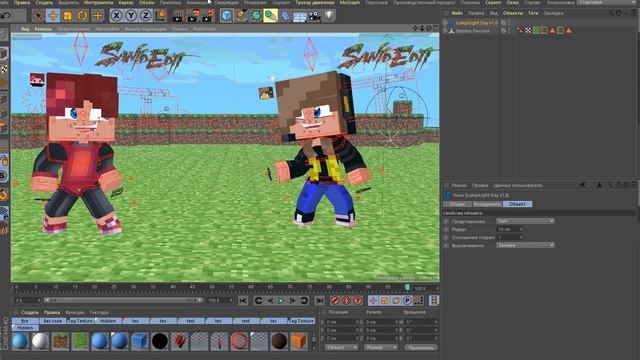This screenshot has width=640, height=360.
Task: Click the Light bulb icon
Action: (329, 16)
